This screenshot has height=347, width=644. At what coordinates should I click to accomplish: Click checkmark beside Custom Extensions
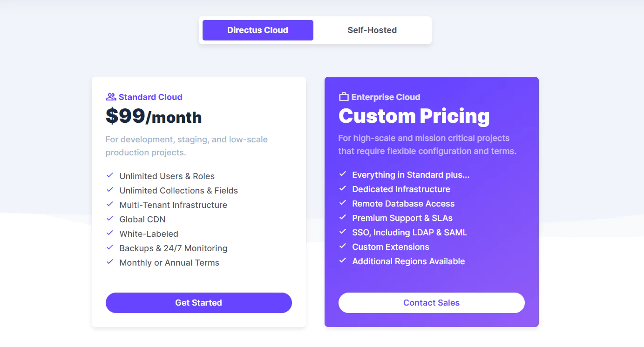pos(343,246)
